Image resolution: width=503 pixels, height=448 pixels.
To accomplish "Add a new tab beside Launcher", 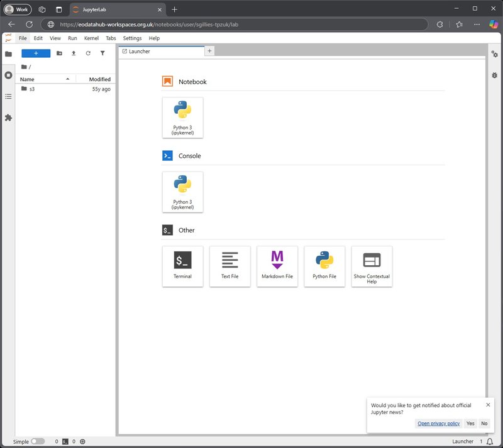I will click(209, 51).
